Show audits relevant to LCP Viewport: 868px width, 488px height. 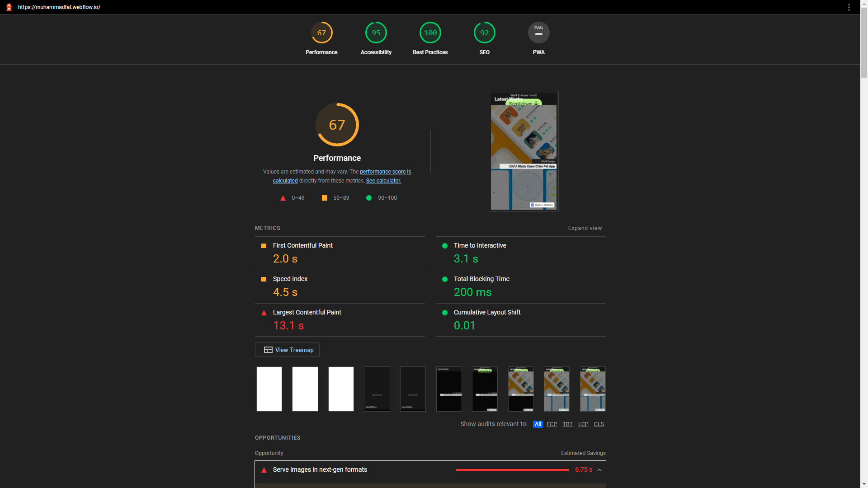[583, 424]
